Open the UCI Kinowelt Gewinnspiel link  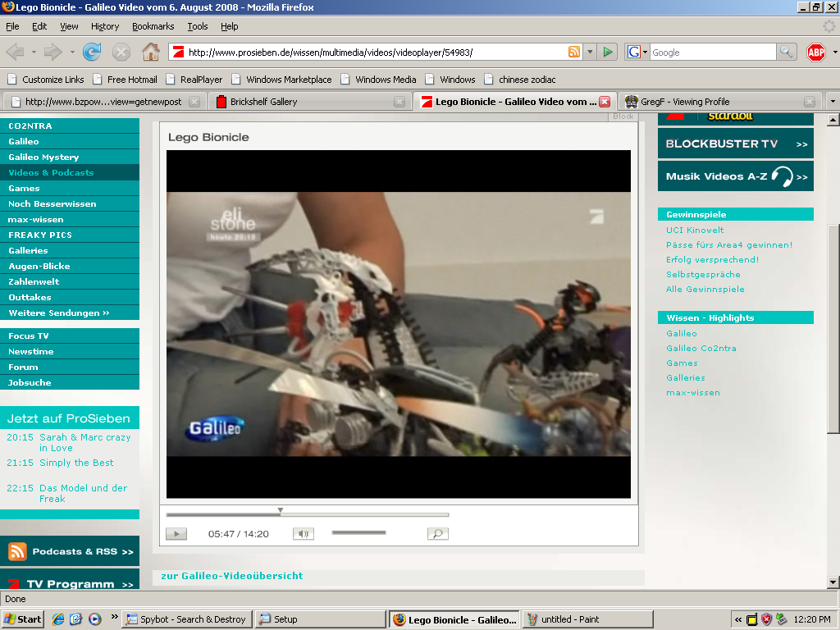[x=695, y=230]
